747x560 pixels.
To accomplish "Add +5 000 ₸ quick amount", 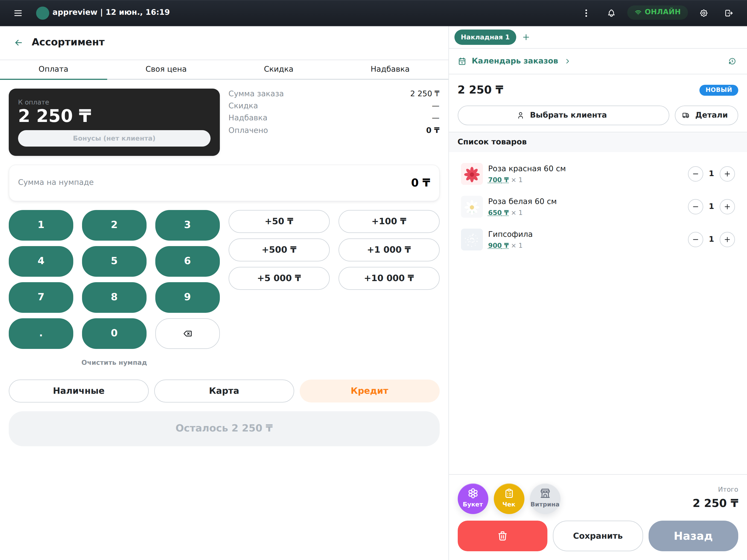I will click(x=279, y=278).
